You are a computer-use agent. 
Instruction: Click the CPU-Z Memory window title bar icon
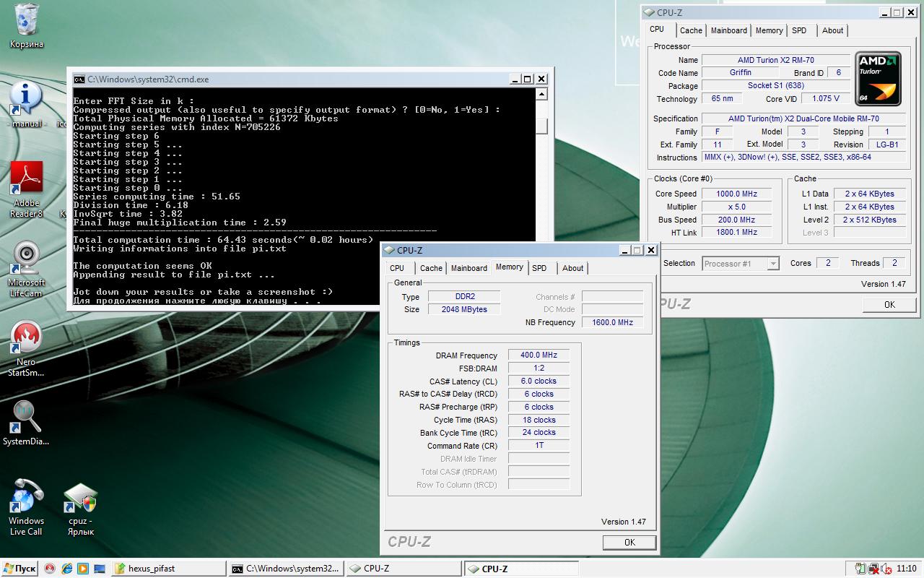pyautogui.click(x=389, y=250)
